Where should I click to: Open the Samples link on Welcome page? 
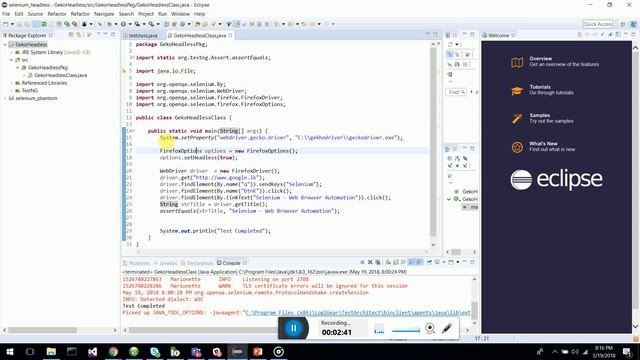coord(540,116)
